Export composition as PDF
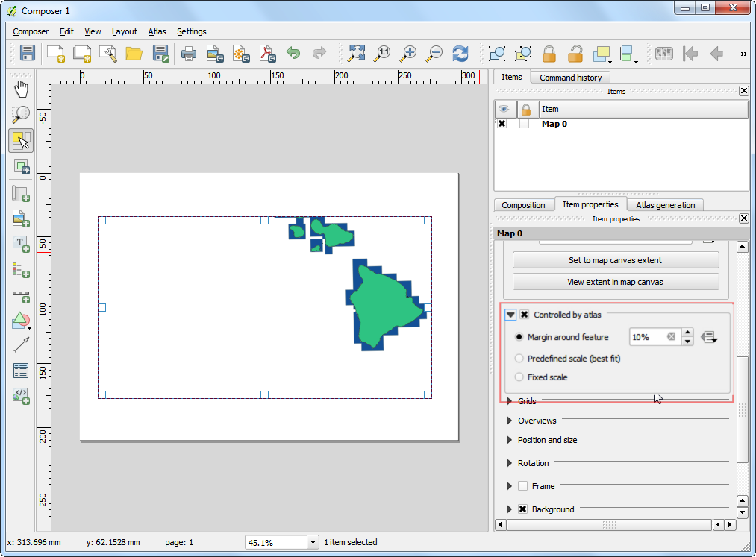This screenshot has width=756, height=557. click(x=267, y=53)
